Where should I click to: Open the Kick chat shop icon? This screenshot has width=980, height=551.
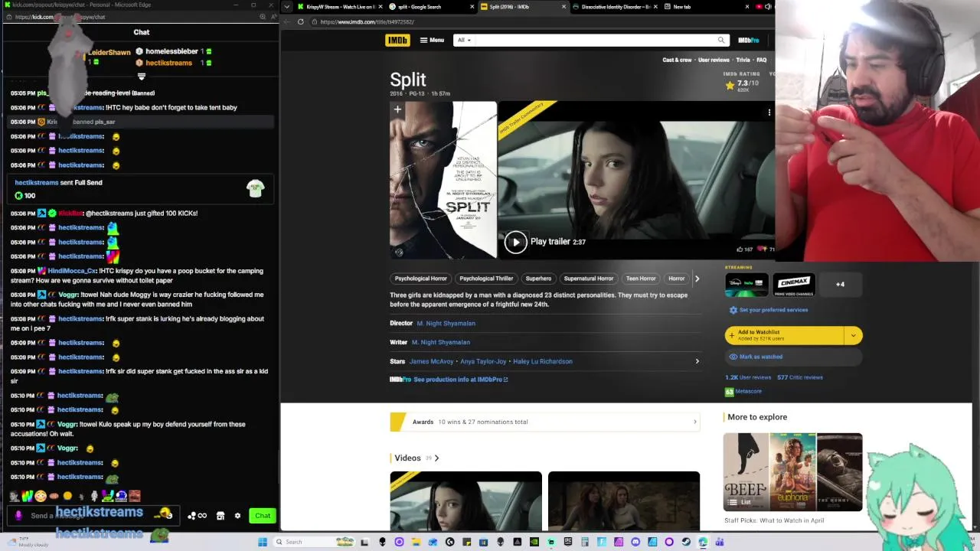click(220, 516)
